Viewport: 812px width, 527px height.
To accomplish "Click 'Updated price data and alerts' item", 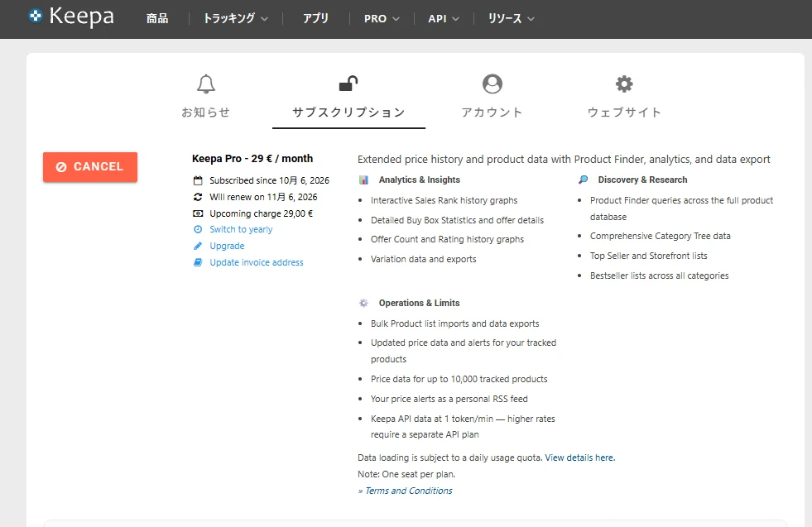I will (x=464, y=351).
